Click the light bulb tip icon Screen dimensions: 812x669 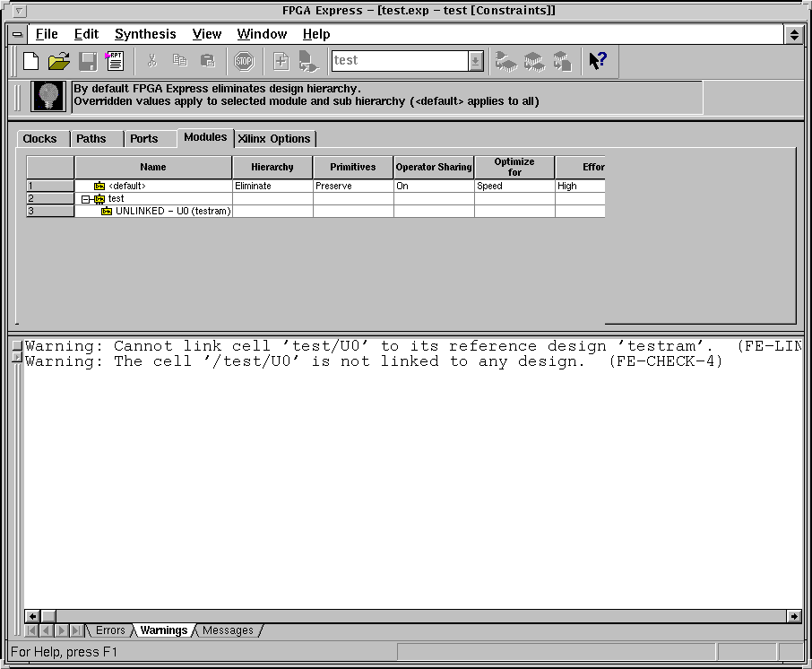[x=48, y=96]
